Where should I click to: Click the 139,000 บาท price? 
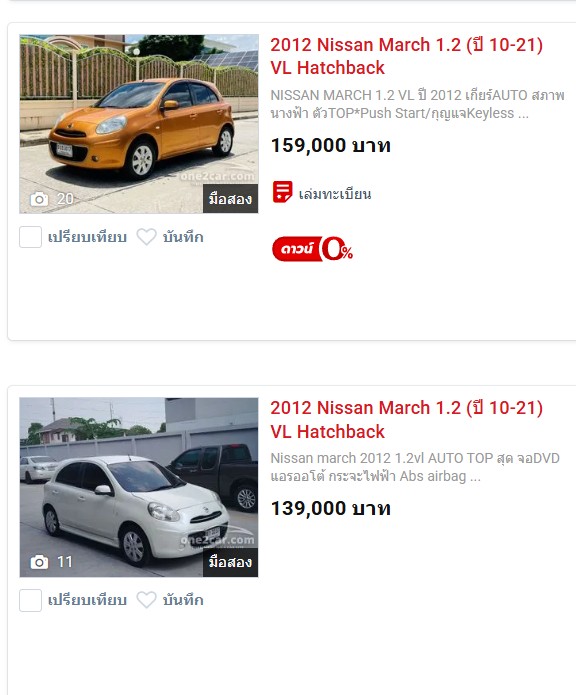tap(331, 508)
